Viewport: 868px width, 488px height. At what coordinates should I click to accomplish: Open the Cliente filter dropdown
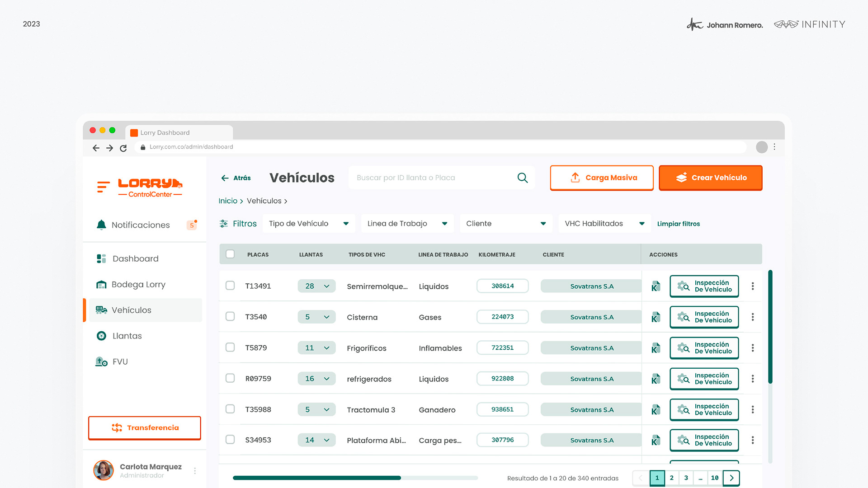[506, 224]
